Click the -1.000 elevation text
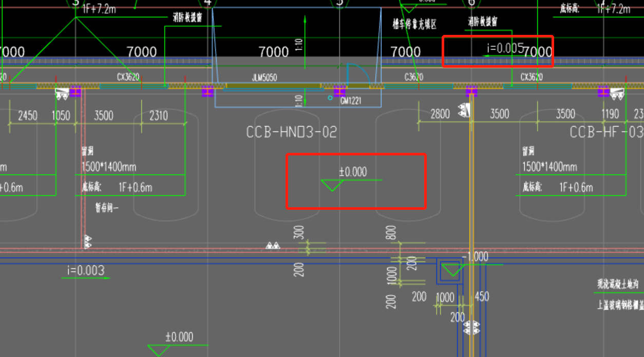Viewport: 644px width, 357px height. 475,257
